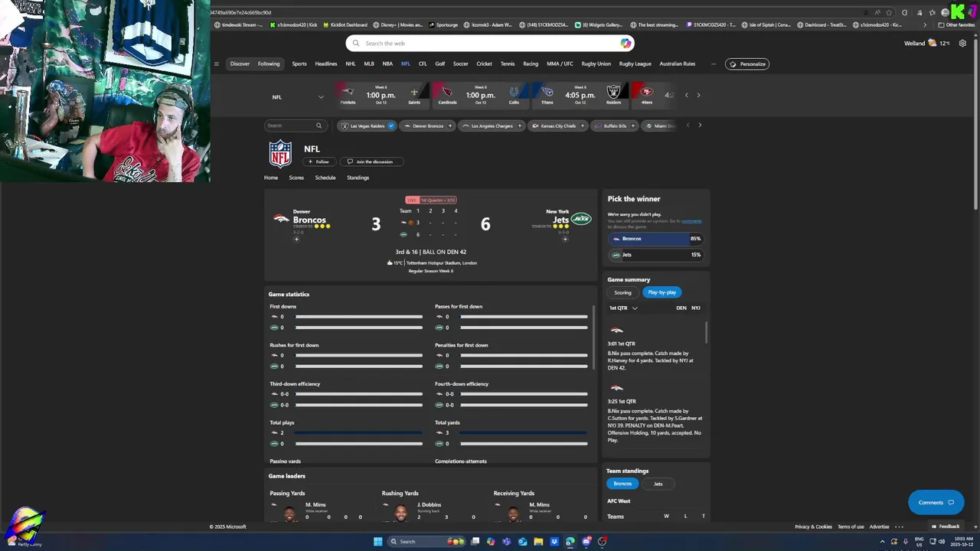Add Broncos with the plus under team name
The width and height of the screenshot is (980, 551).
tap(296, 240)
